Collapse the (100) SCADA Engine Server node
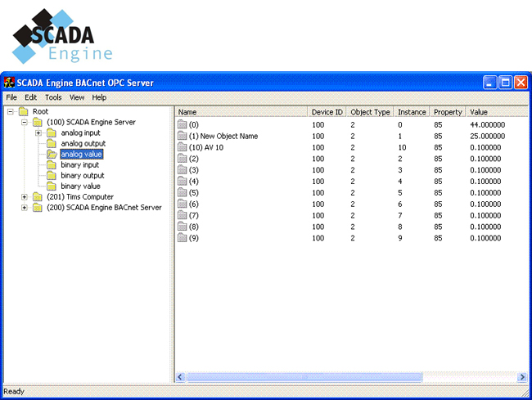The width and height of the screenshot is (532, 400). (25, 122)
